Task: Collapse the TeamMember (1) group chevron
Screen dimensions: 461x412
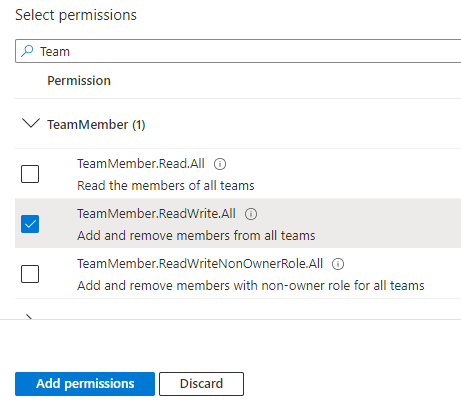Action: (31, 123)
